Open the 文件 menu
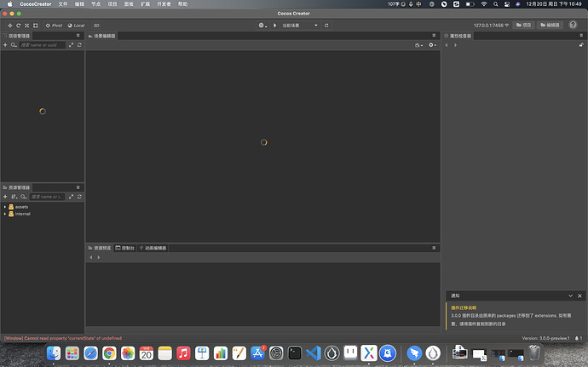This screenshot has height=367, width=588. coord(63,4)
